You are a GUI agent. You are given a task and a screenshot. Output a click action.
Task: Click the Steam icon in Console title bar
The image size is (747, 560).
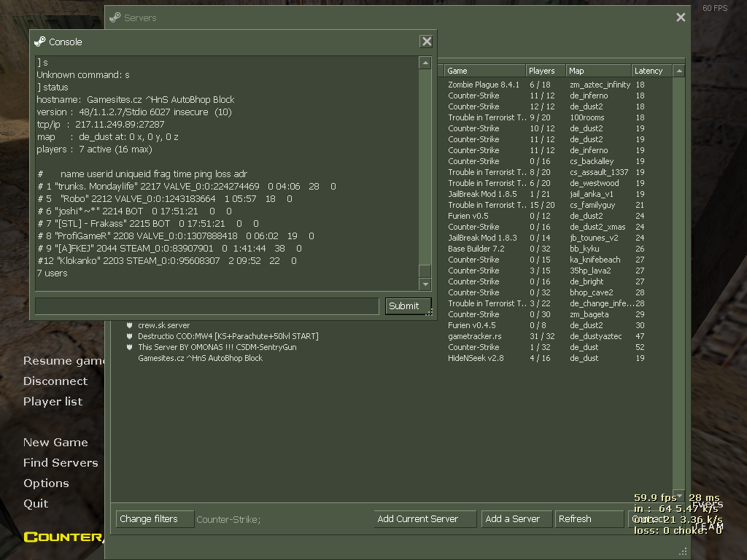(40, 42)
